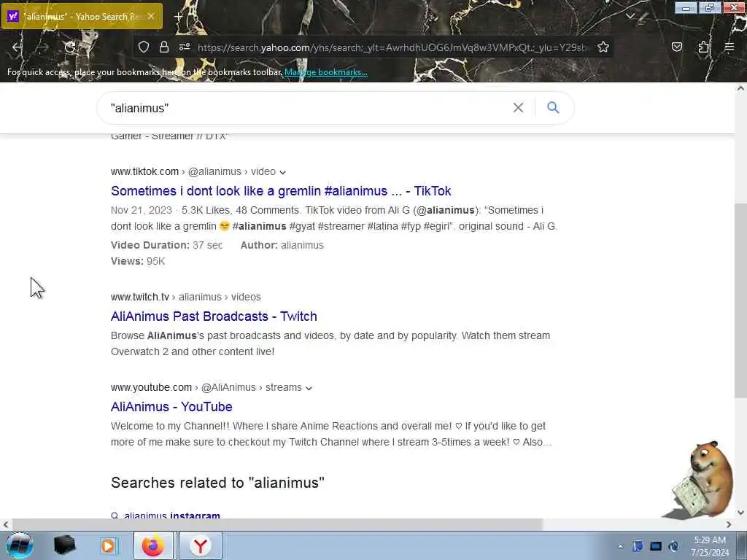Open the Pocket save icon
Image resolution: width=747 pixels, height=560 pixels.
pyautogui.click(x=676, y=47)
